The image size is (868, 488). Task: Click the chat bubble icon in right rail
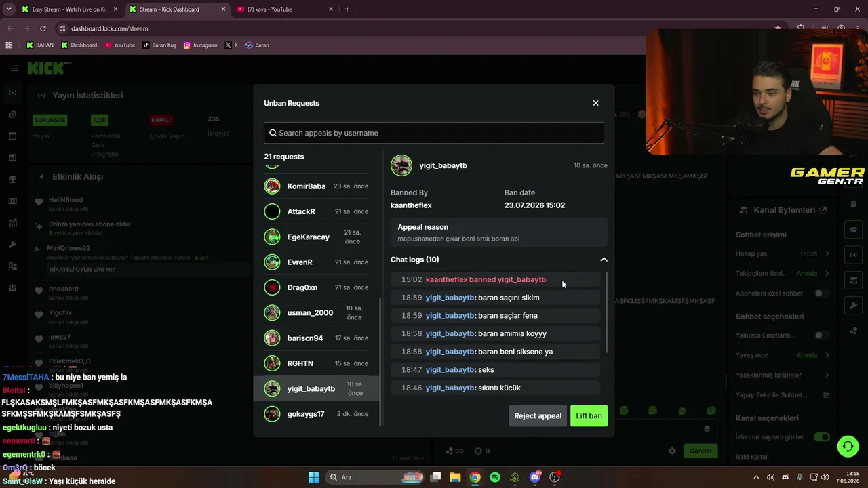854,230
